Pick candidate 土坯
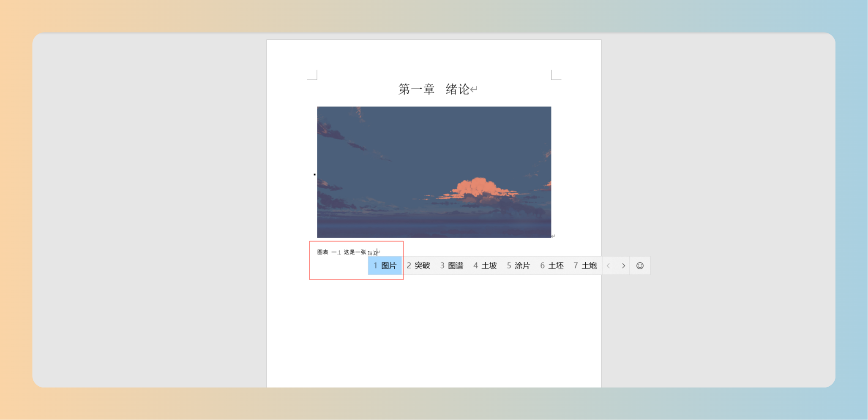Viewport: 868px width, 420px height. coord(552,266)
